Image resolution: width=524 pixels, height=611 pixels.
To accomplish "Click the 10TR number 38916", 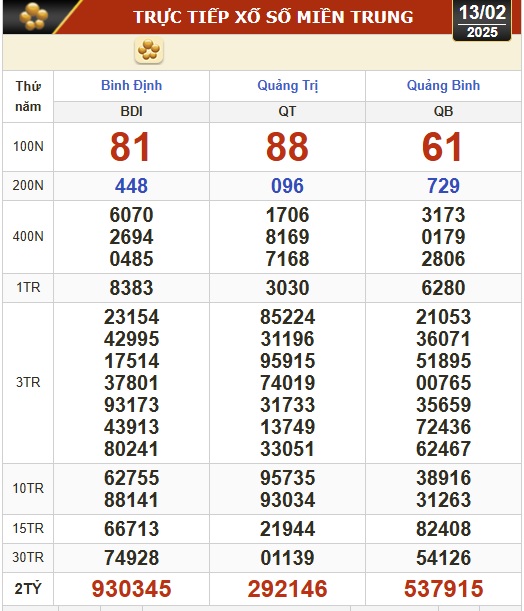I will point(443,478).
